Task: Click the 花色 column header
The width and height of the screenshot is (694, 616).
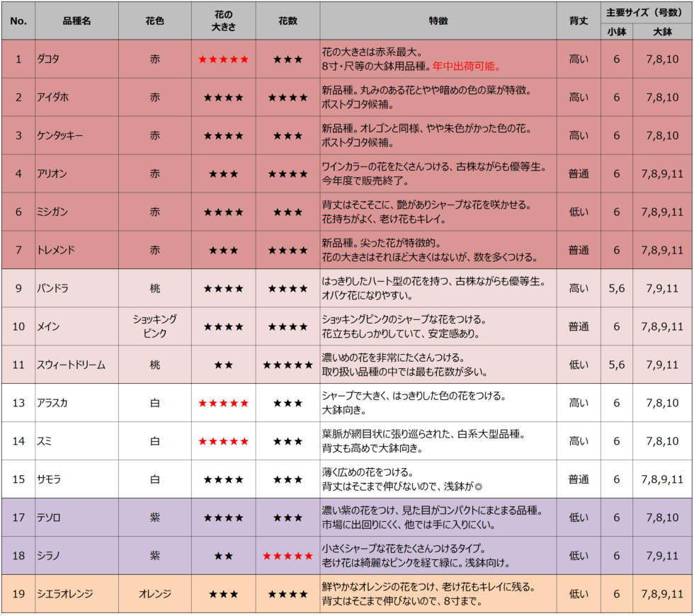Action: tap(154, 21)
